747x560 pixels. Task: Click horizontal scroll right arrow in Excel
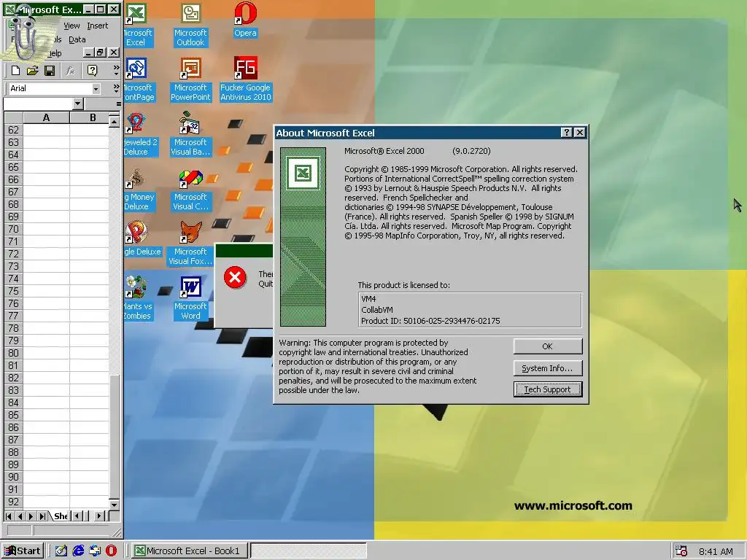98,516
